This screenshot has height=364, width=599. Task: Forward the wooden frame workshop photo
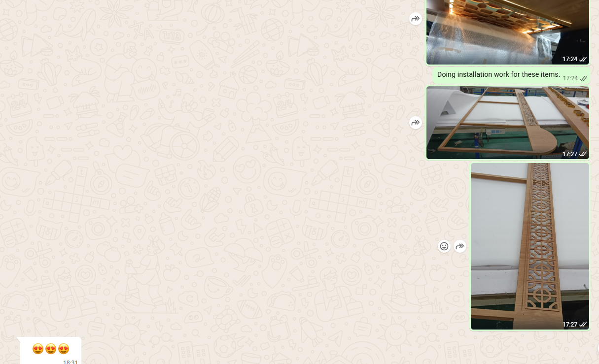click(416, 123)
